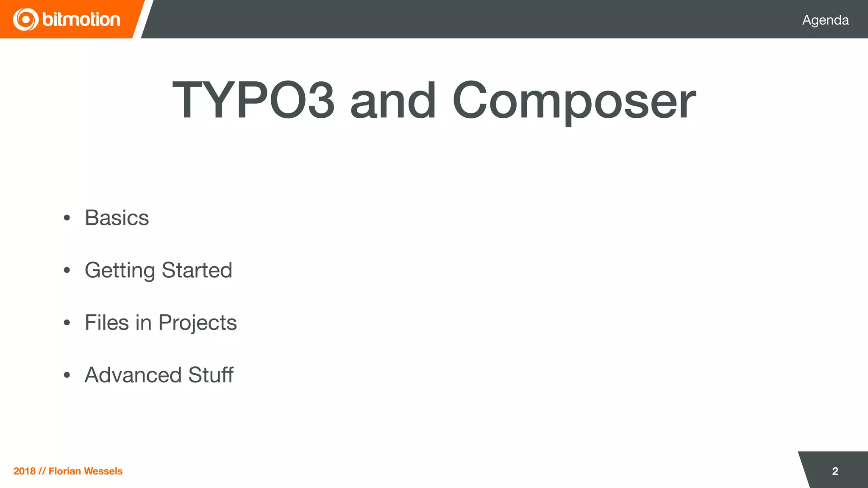Click the word Started in second bullet

(197, 270)
